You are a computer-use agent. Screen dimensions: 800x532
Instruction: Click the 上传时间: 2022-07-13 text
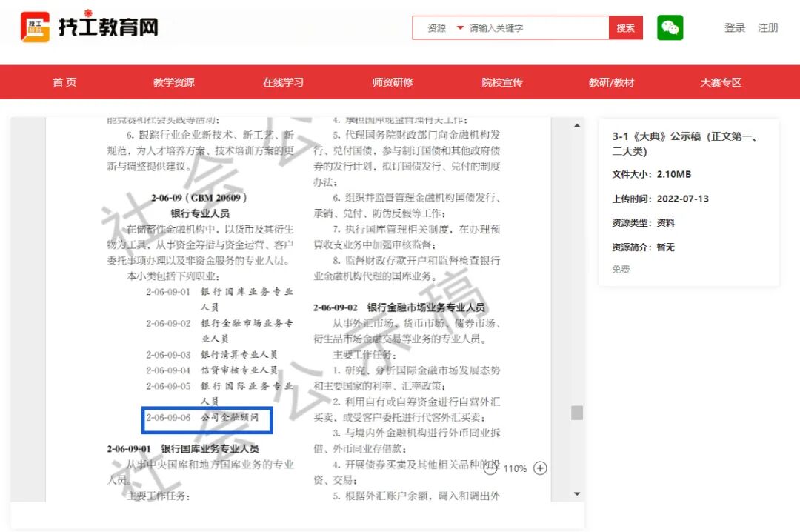point(660,199)
